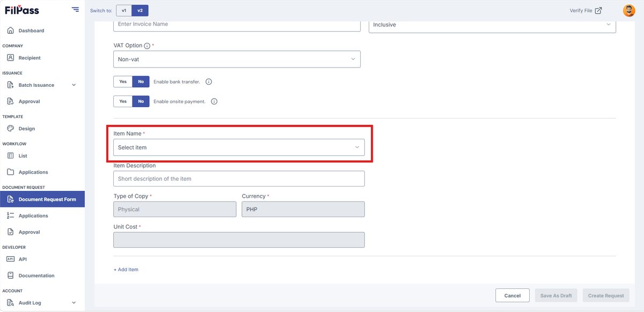
Task: Open the Non-vat VAT Option dropdown
Action: (x=237, y=60)
